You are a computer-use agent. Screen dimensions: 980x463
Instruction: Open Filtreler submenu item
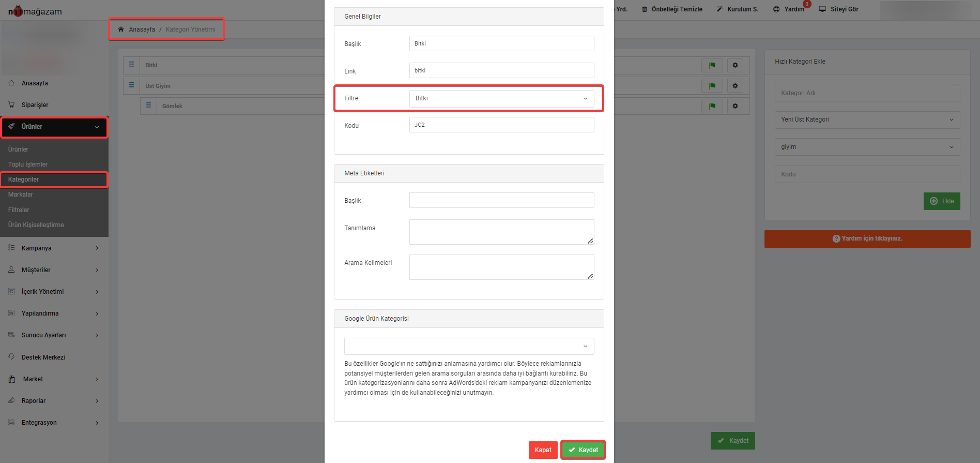pyautogui.click(x=19, y=210)
